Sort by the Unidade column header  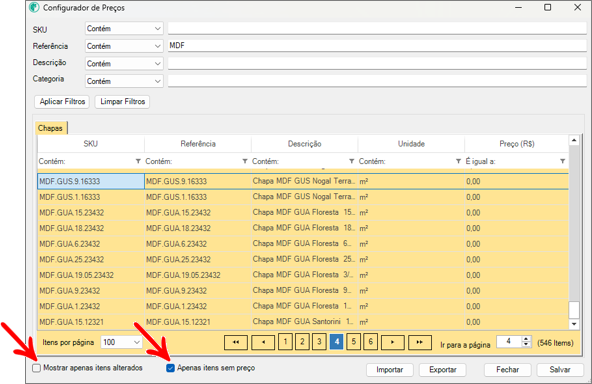[411, 144]
